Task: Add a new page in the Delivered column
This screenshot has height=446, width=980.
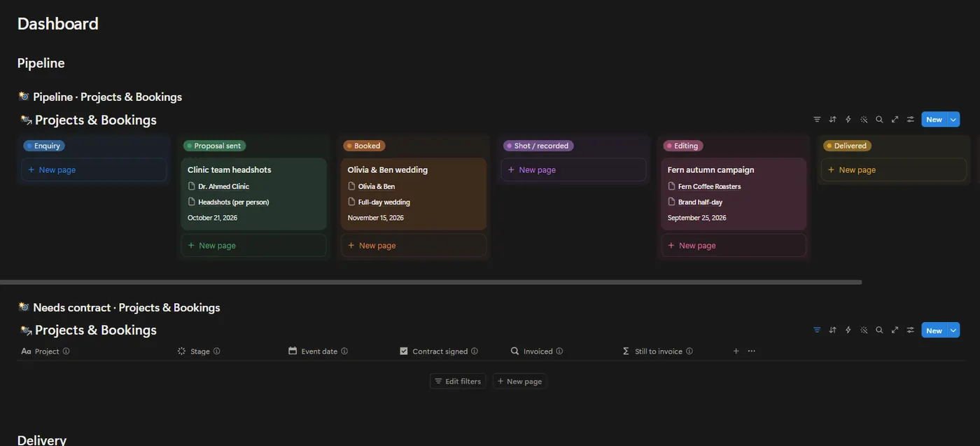Action: [x=894, y=169]
